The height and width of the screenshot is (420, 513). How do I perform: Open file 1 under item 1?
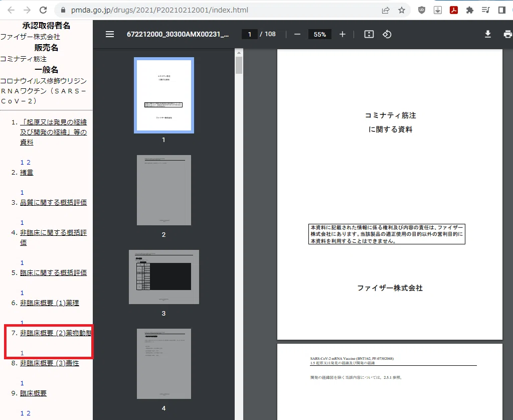click(22, 163)
